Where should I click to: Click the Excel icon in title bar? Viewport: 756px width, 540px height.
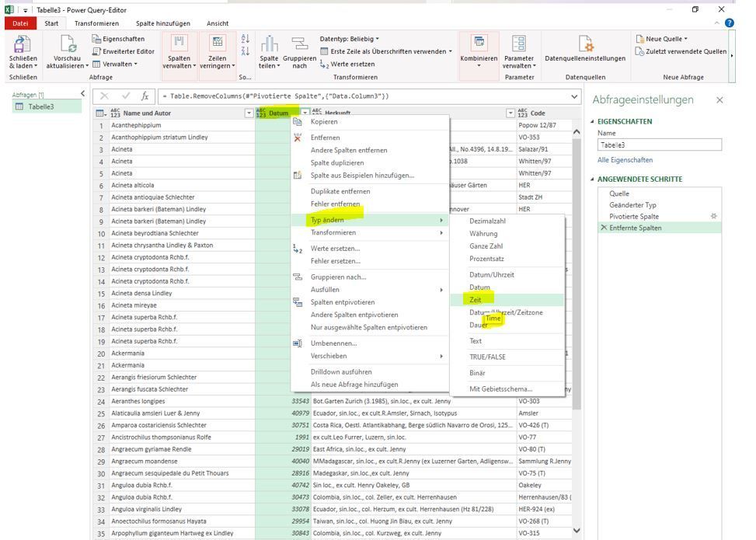[x=9, y=9]
